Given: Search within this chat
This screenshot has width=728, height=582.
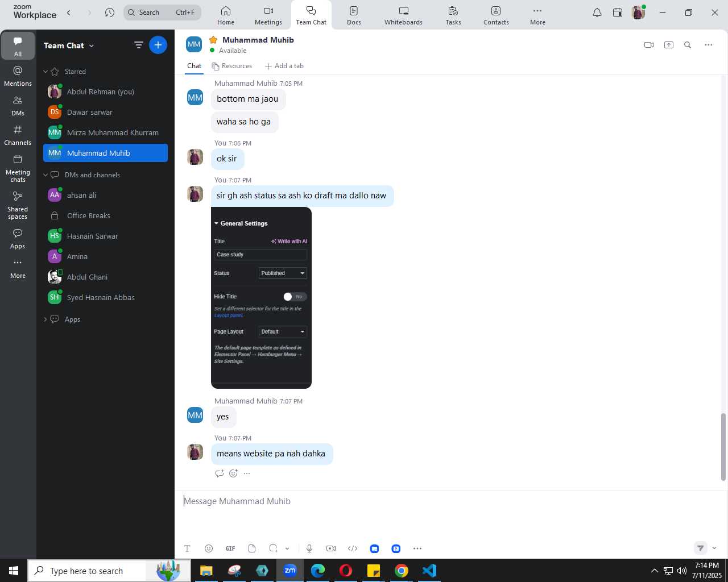Looking at the screenshot, I should click(688, 45).
